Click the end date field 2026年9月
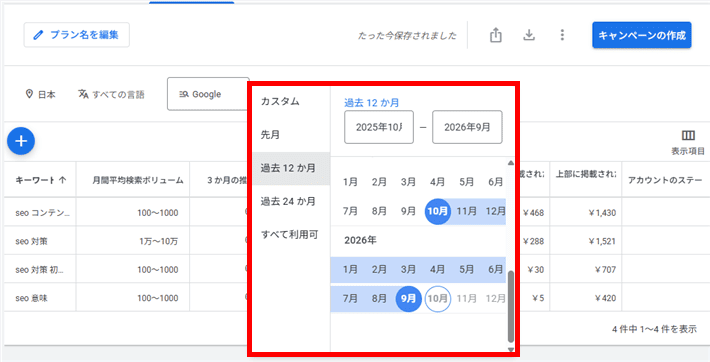 467,127
